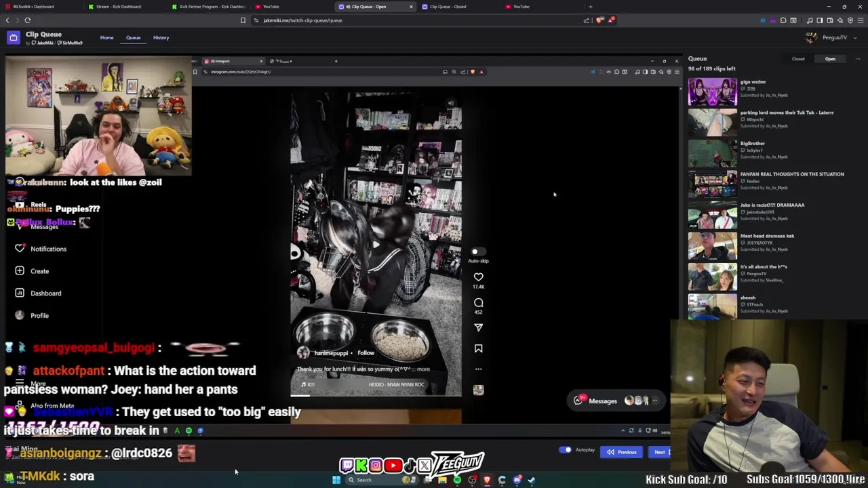Show hidden icons in the inner taskbar tray

(623, 431)
